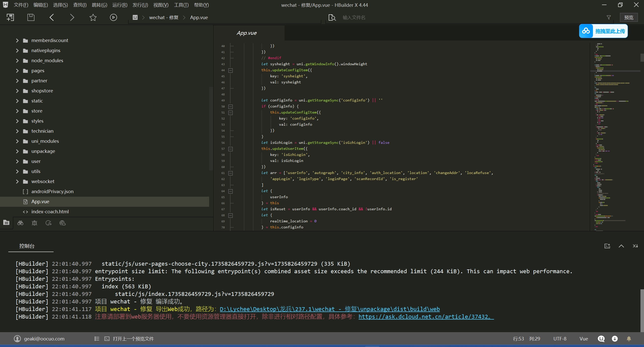This screenshot has width=644, height=347.
Task: Click the 预览 preview button
Action: tap(628, 17)
